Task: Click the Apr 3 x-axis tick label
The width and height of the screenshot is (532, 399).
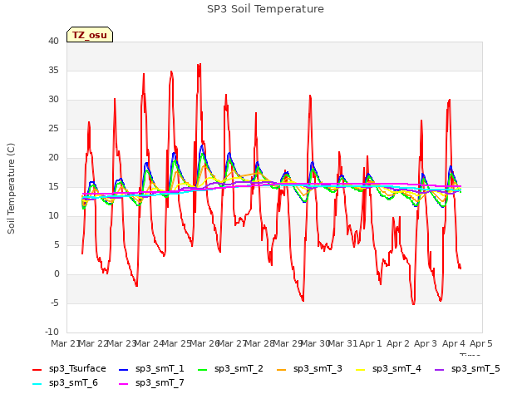Action: tap(426, 343)
